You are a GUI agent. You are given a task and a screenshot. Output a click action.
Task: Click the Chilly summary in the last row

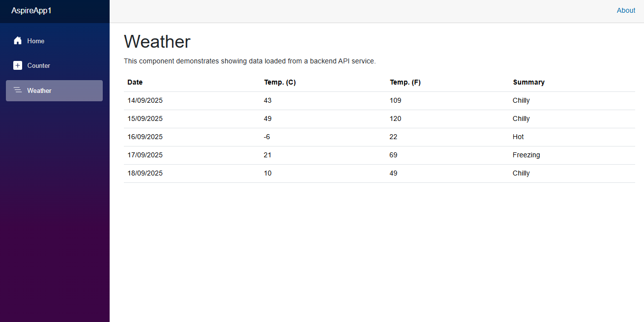[x=521, y=173]
